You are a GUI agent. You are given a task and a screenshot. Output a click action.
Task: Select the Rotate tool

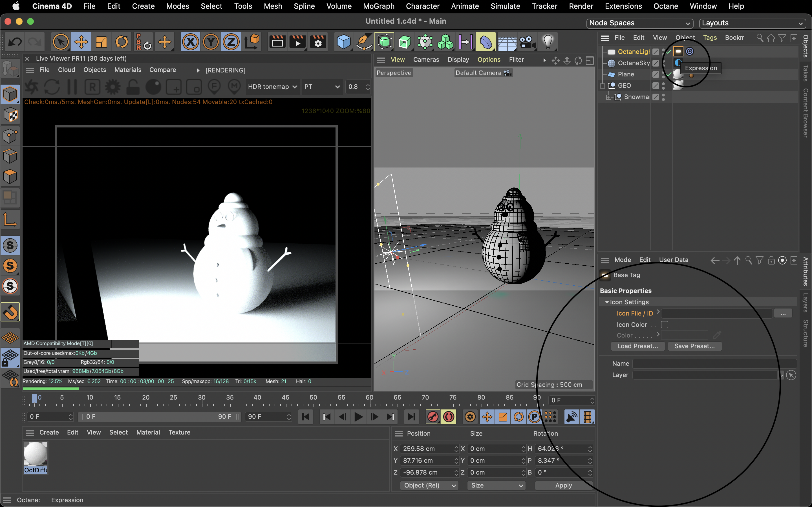coord(121,42)
